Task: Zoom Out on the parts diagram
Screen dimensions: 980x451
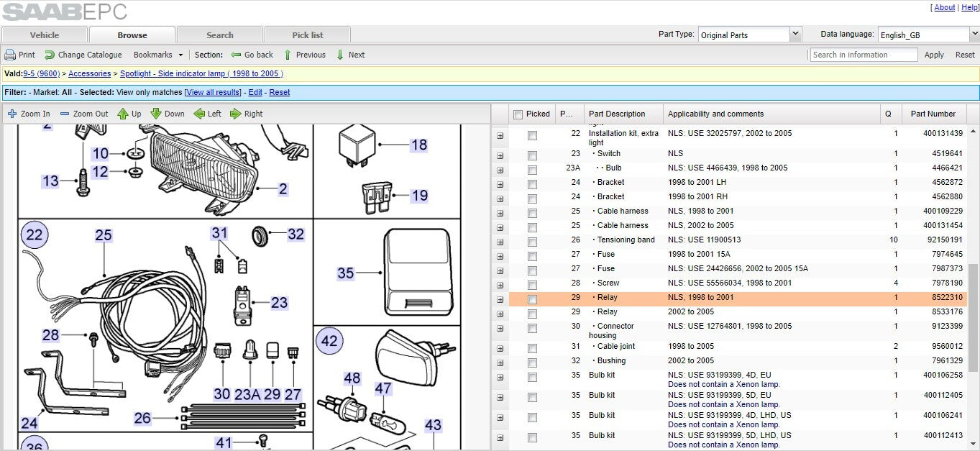Action: (84, 114)
